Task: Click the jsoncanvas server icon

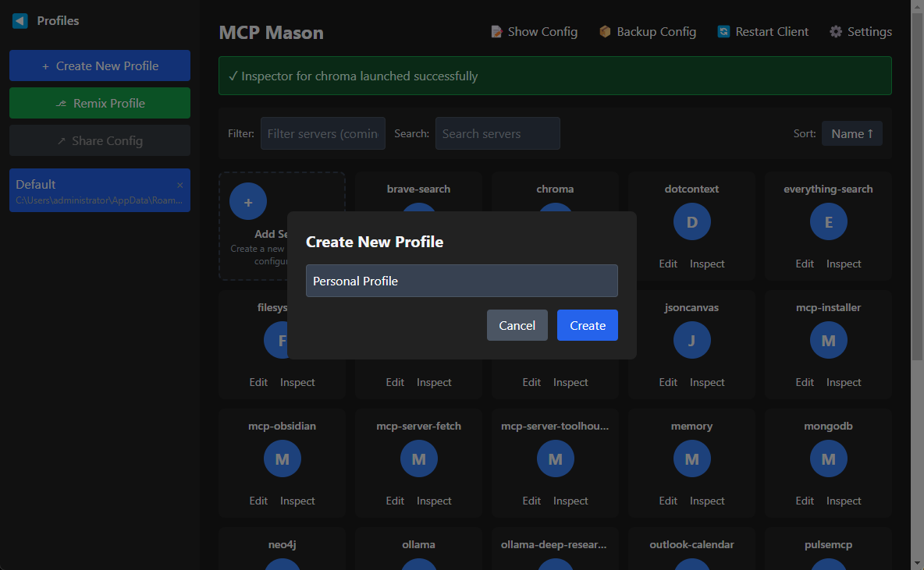Action: point(691,340)
